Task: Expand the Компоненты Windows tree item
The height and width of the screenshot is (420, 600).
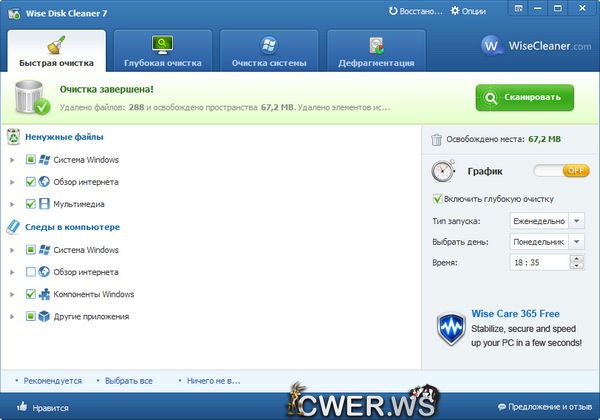Action: [x=12, y=295]
